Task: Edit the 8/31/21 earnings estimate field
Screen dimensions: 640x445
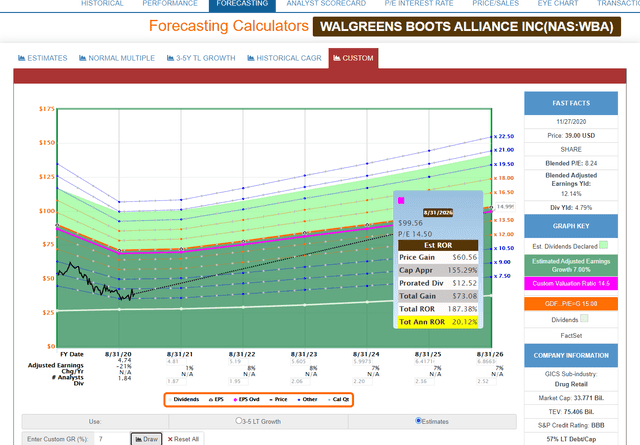Action: [176, 361]
